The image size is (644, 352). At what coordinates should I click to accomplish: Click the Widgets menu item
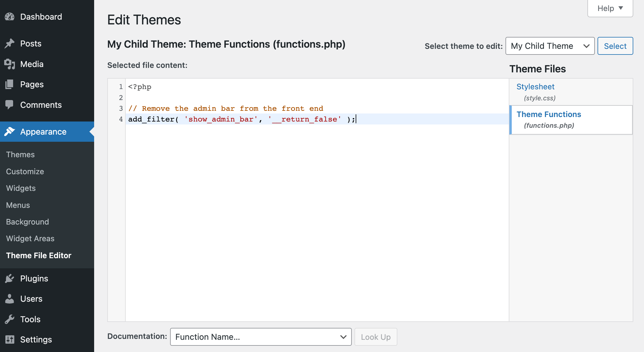pos(21,188)
